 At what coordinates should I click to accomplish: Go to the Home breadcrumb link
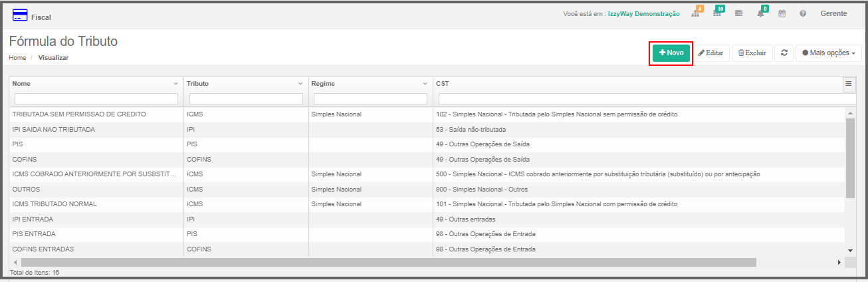click(x=17, y=58)
